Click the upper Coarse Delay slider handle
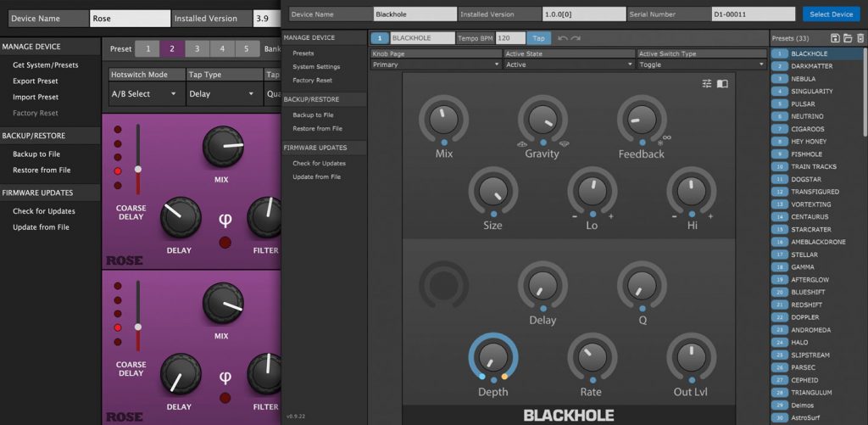868x425 pixels. pyautogui.click(x=138, y=169)
